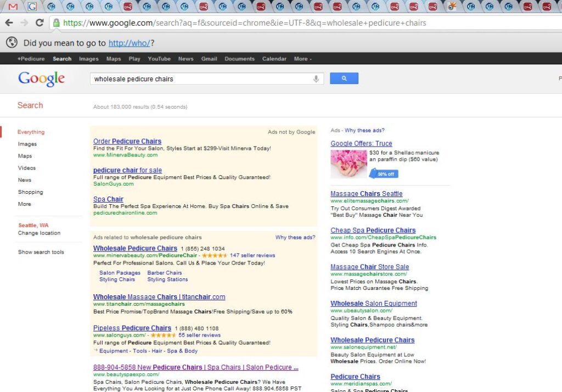Switch to the tab with the orange icon

452,6
